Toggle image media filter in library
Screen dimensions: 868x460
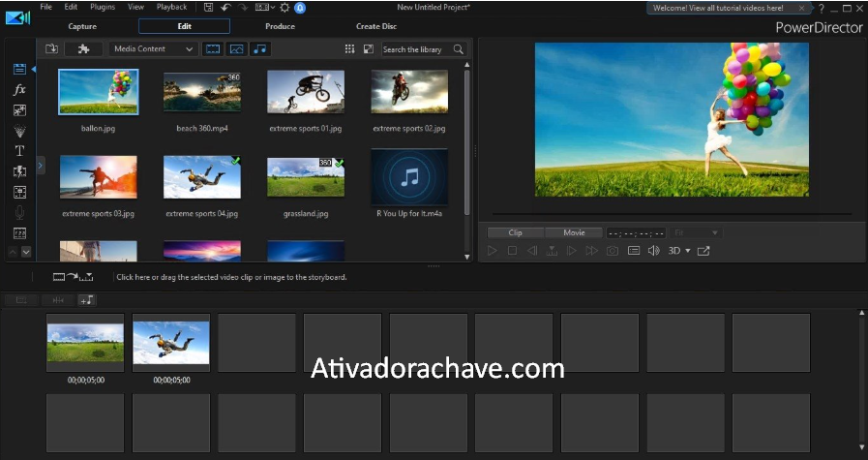click(236, 48)
